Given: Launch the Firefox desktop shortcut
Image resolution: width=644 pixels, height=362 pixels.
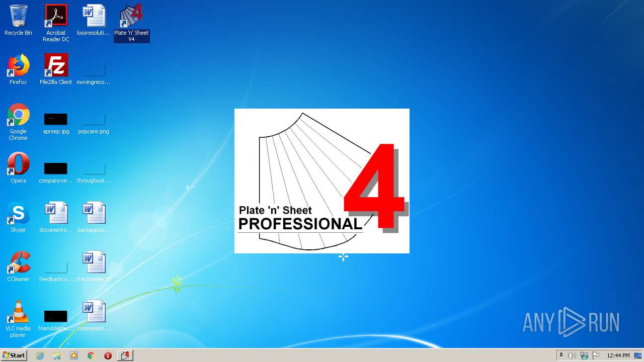Looking at the screenshot, I should (18, 70).
